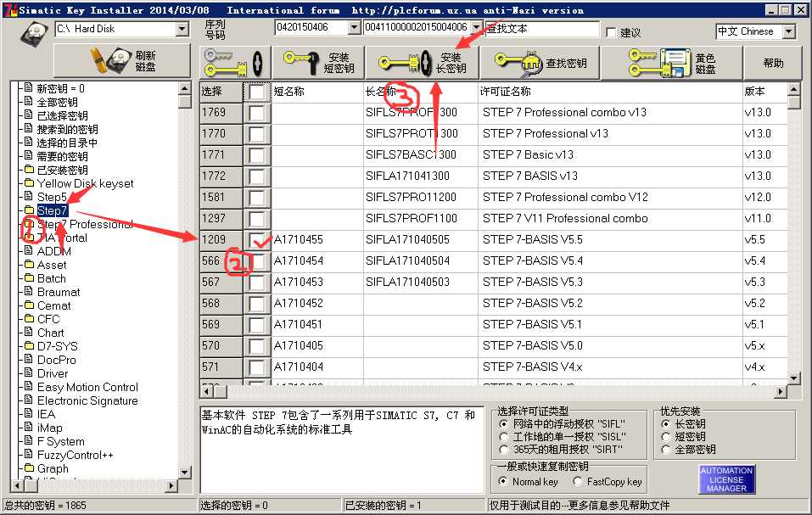Select the iMap tree item
The width and height of the screenshot is (812, 515).
click(50, 428)
